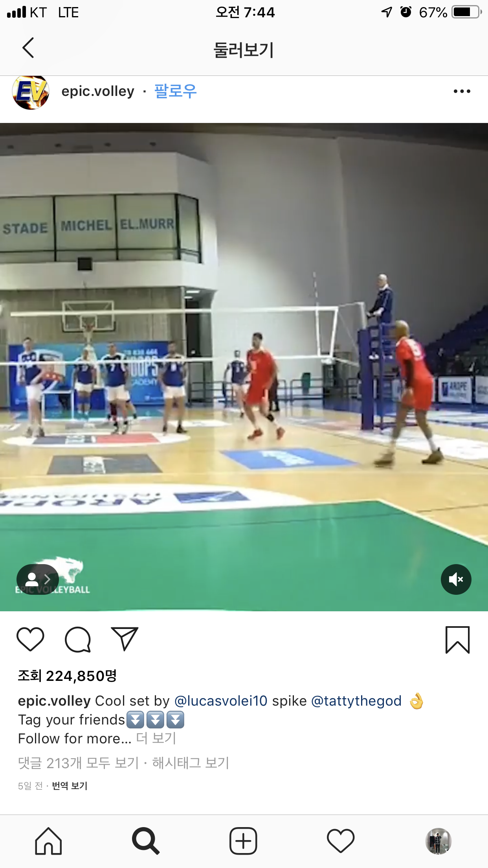
Task: Like the post with heart icon
Action: (x=30, y=639)
